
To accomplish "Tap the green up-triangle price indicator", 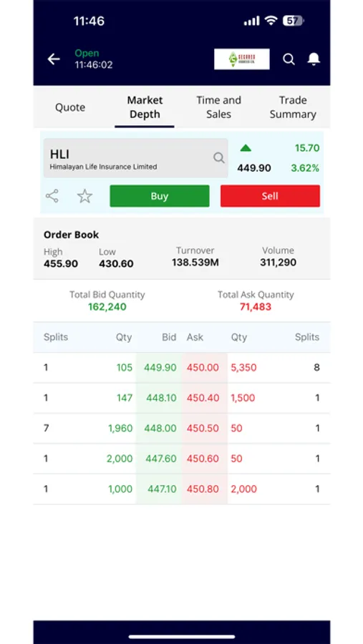I will [x=246, y=148].
